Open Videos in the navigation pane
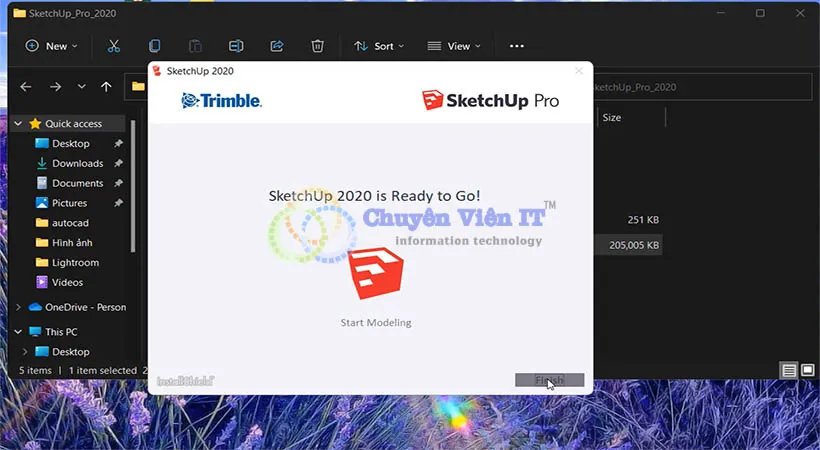This screenshot has width=820, height=450. 67,283
